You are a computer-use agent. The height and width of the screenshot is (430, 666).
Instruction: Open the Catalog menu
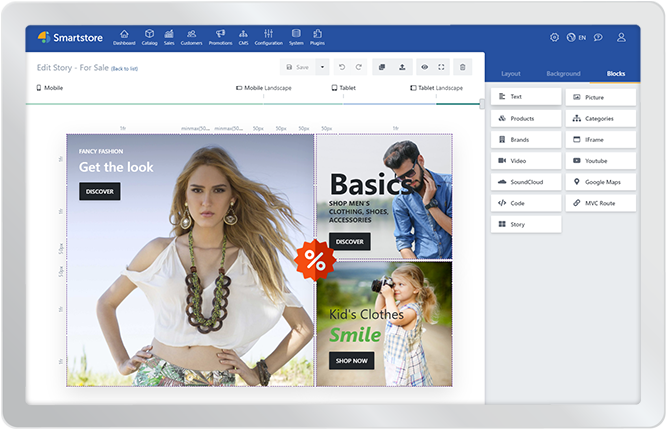pos(150,37)
